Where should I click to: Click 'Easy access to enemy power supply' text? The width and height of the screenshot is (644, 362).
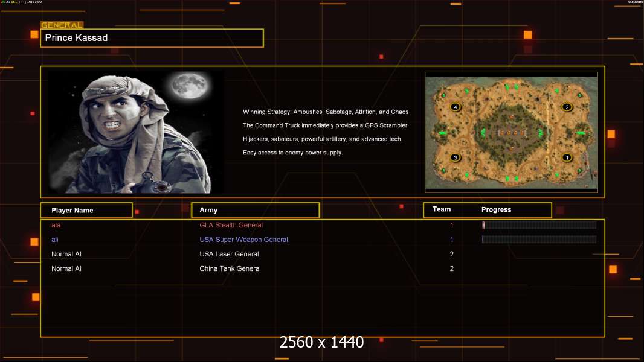(292, 153)
